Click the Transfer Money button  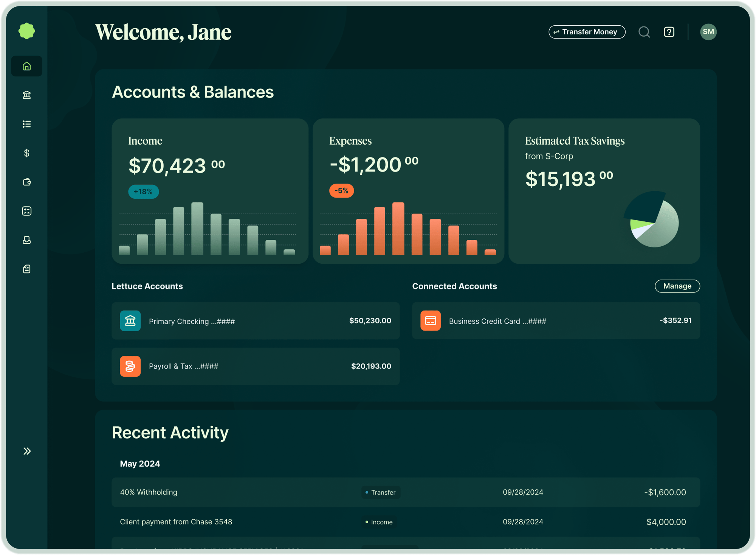pyautogui.click(x=587, y=32)
